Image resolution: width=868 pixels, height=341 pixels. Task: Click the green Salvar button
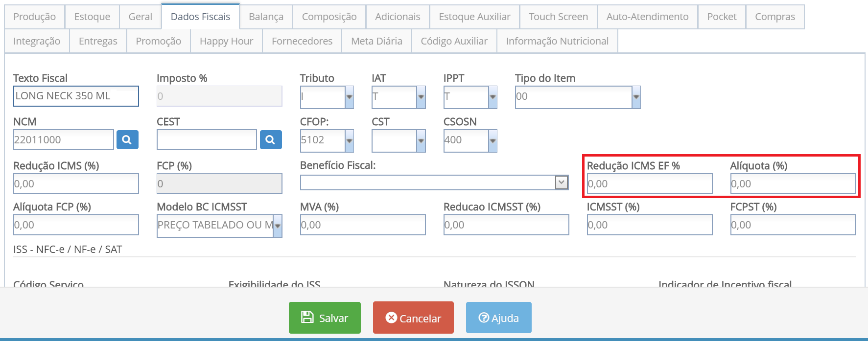325,318
